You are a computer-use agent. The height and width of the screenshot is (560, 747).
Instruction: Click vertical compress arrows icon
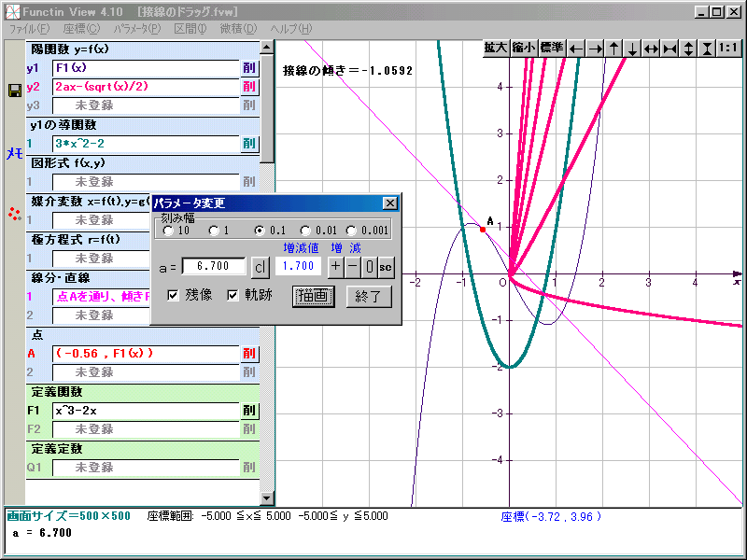point(707,49)
